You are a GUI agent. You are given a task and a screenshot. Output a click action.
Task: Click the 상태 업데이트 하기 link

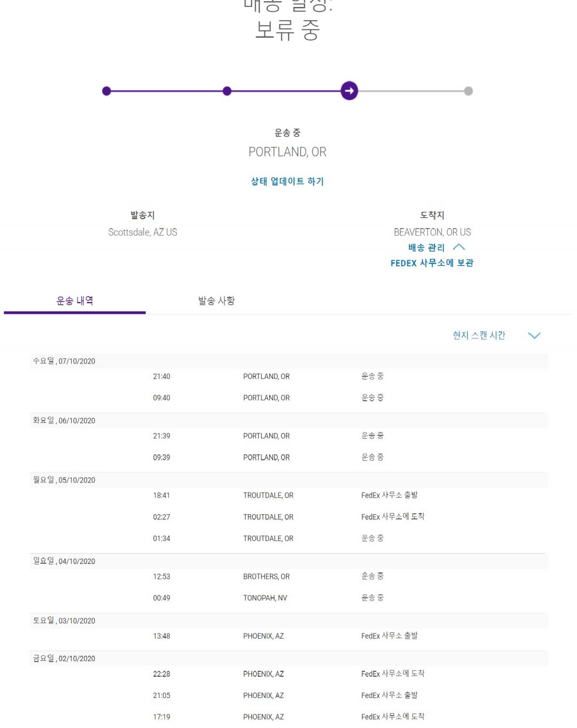point(287,181)
